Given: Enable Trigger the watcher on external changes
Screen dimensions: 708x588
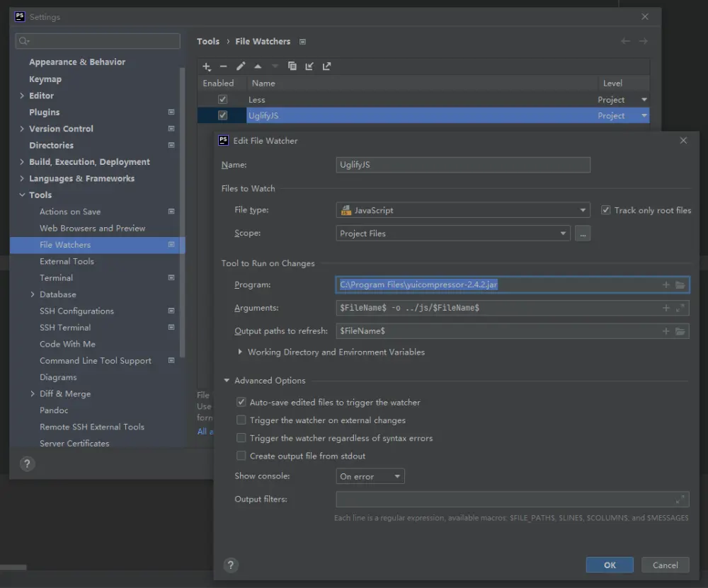Looking at the screenshot, I should click(x=241, y=420).
